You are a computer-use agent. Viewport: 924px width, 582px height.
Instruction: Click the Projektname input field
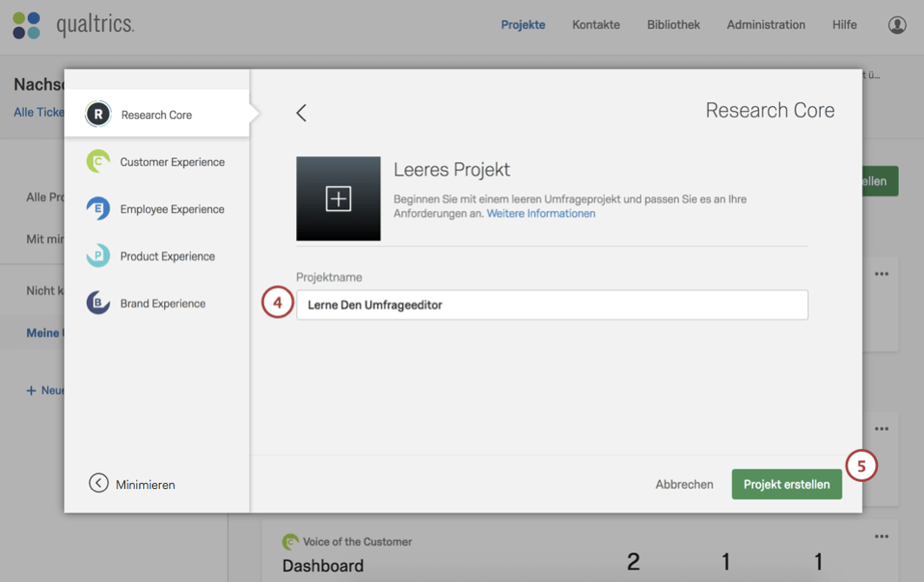tap(552, 305)
